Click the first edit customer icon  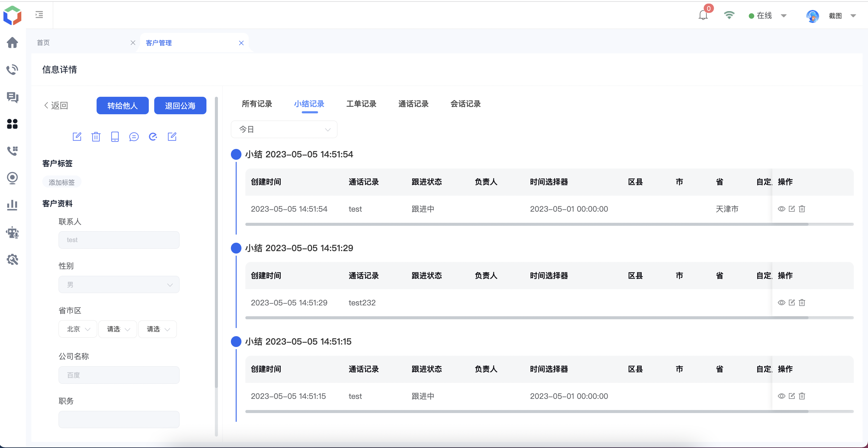click(77, 137)
